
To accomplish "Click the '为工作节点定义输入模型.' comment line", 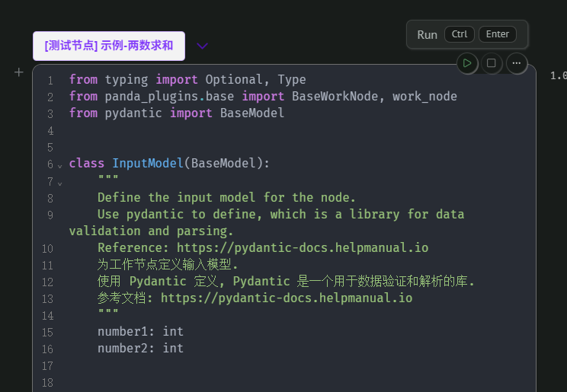I will pyautogui.click(x=168, y=265).
